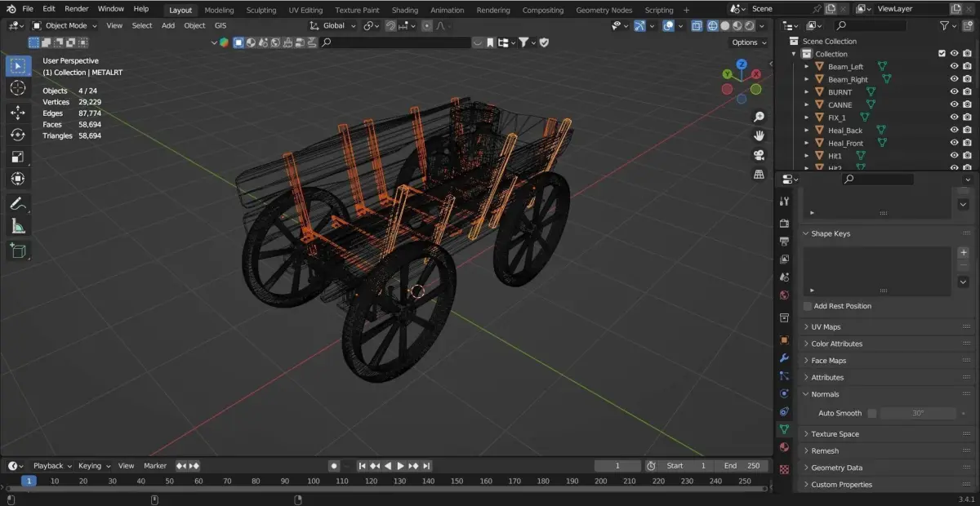Uncheck Collection exclude checkbox
Screen dimensions: 980x506
tap(942, 54)
